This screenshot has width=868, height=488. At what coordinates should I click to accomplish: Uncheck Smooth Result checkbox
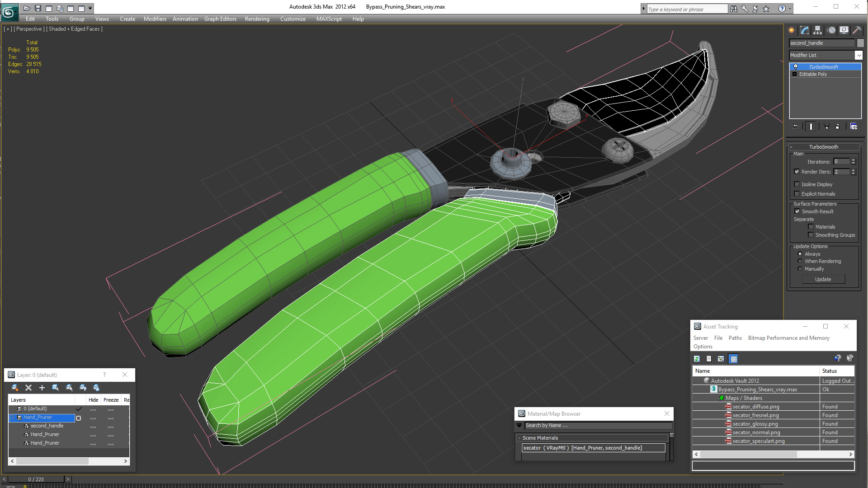coord(797,211)
